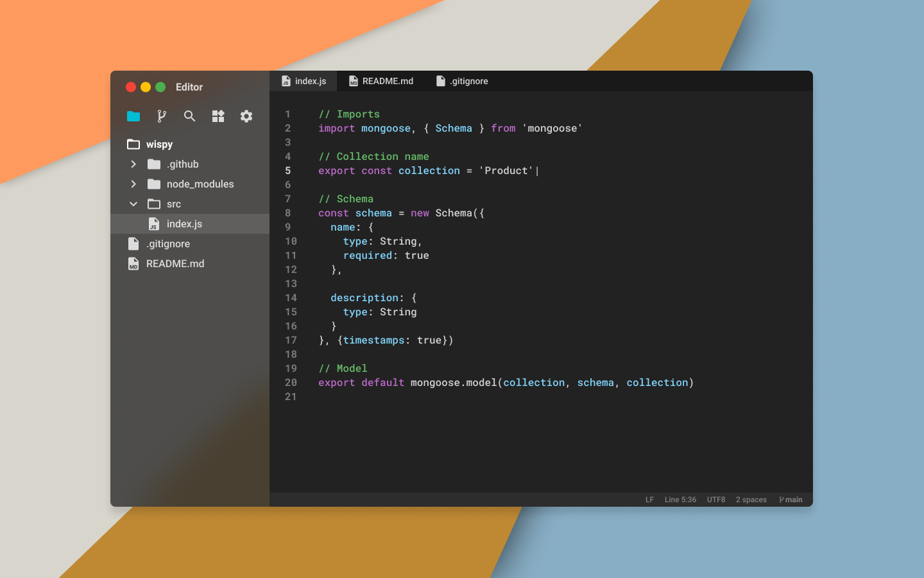Expand the node_modules folder chevron
This screenshot has width=924, height=578.
pyautogui.click(x=133, y=184)
